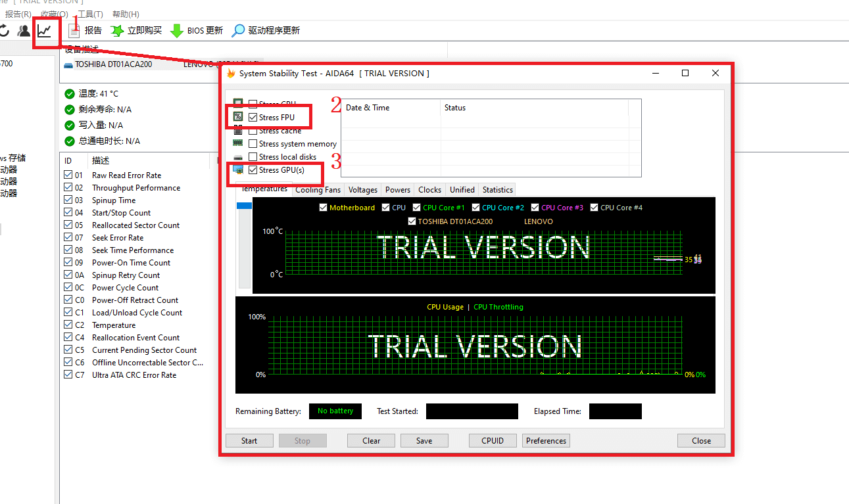The height and width of the screenshot is (504, 849).
Task: Click the Preferences button
Action: click(546, 441)
